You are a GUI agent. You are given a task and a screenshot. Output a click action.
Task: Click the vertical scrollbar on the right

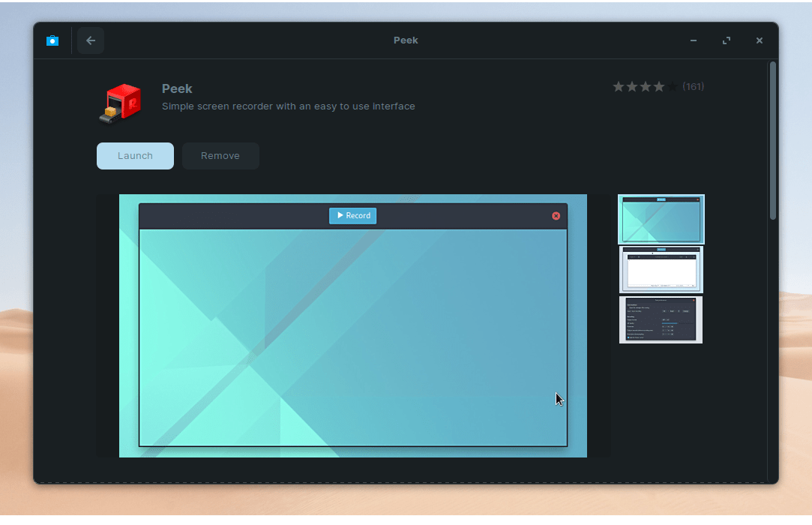pyautogui.click(x=773, y=142)
